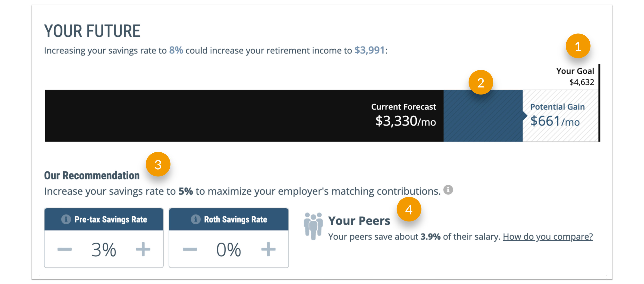This screenshot has height=284, width=644.
Task: Click the Roth 0% value field
Action: [x=229, y=250]
